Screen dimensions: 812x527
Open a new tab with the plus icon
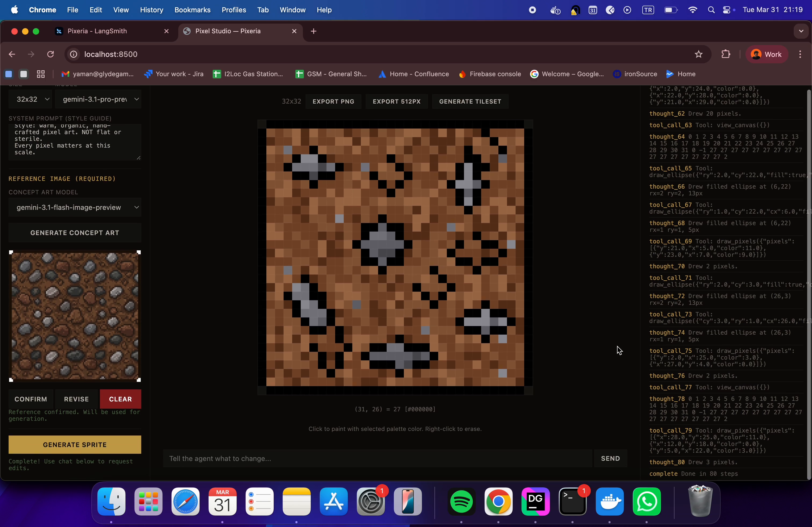tap(314, 31)
